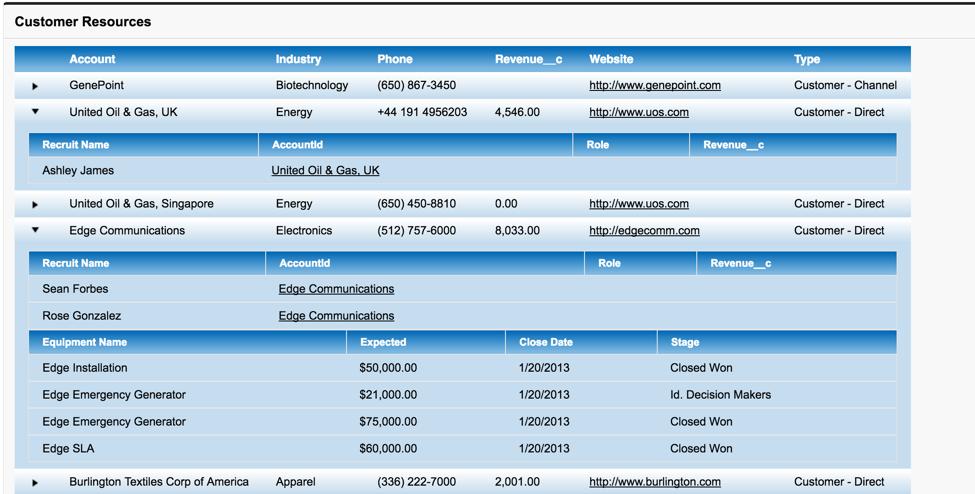Click phone number (512) 757-6000
The width and height of the screenshot is (975, 494).
(x=416, y=230)
